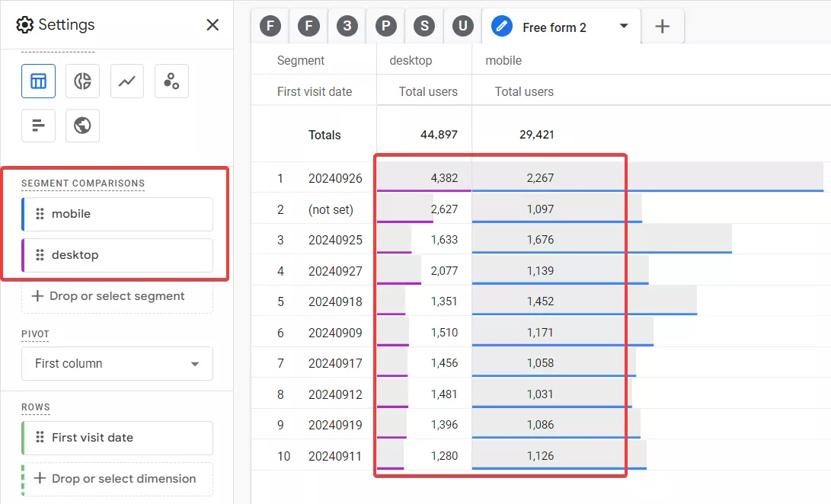Viewport: 831px width, 504px height.
Task: Click Total users header under desktop
Action: (x=428, y=91)
